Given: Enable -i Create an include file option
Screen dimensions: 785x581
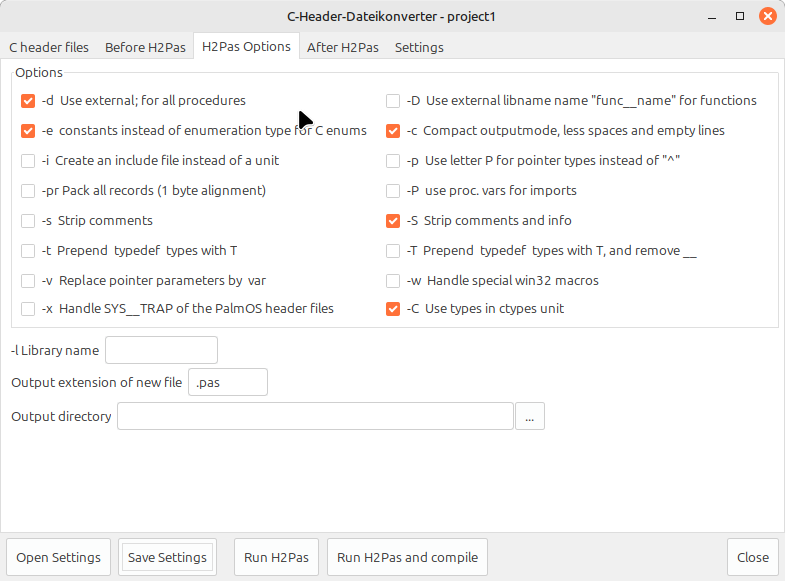Looking at the screenshot, I should tap(28, 160).
